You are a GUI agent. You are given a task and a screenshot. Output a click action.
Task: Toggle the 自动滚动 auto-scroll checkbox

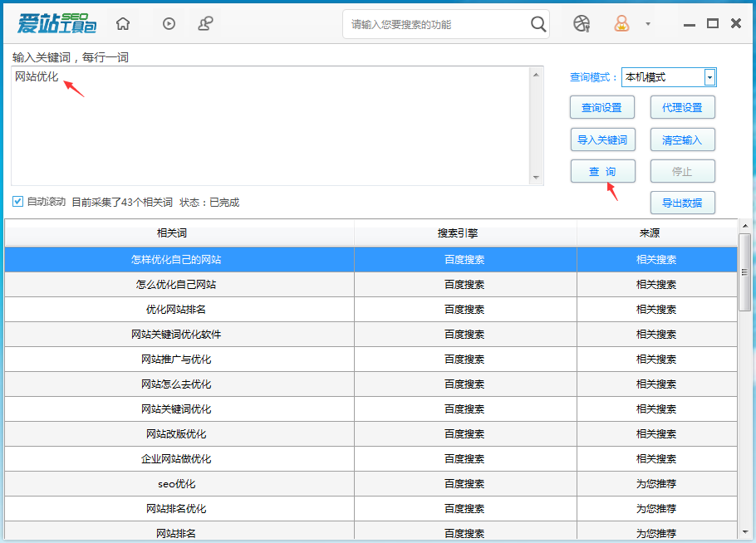[17, 201]
